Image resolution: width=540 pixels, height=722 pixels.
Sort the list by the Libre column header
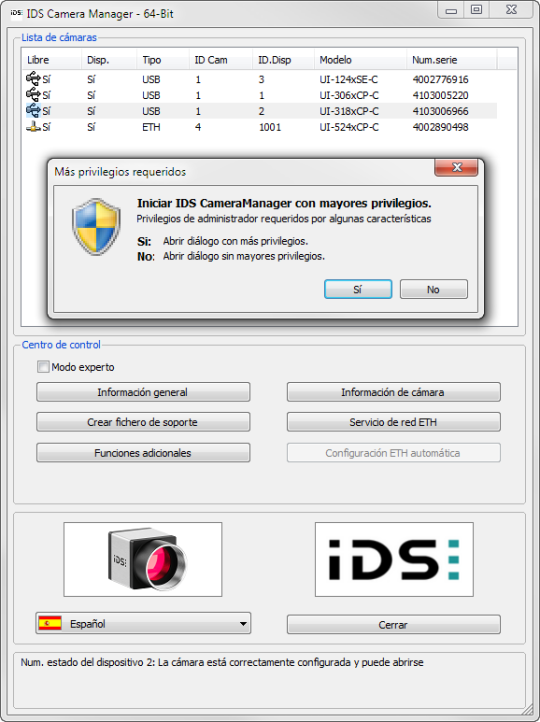pos(52,60)
